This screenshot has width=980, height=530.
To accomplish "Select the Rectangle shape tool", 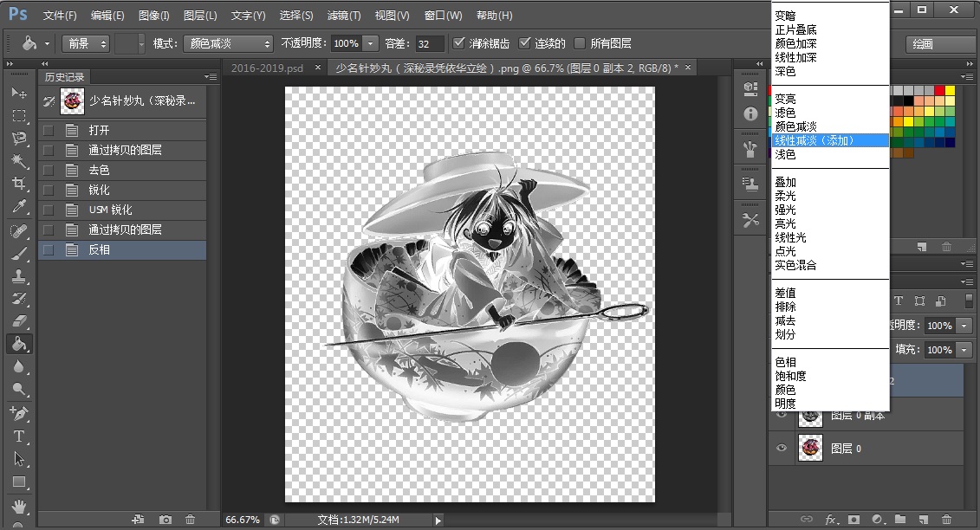I will (x=19, y=482).
